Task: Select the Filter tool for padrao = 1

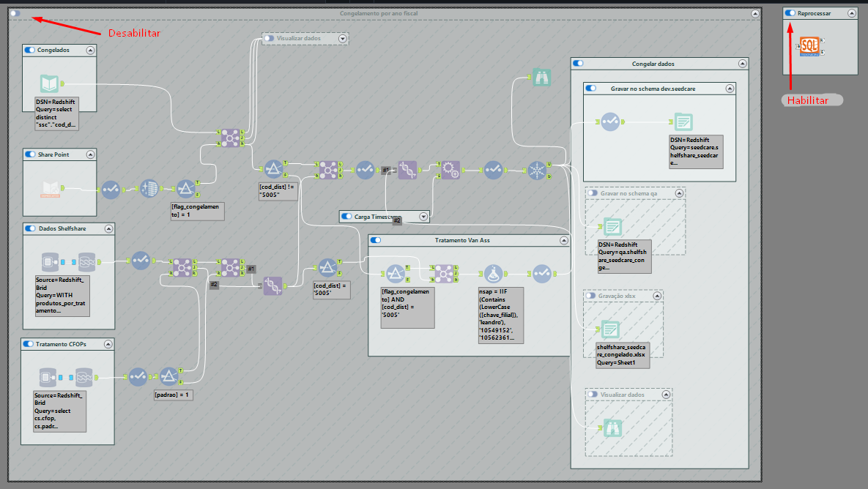Action: 169,377
